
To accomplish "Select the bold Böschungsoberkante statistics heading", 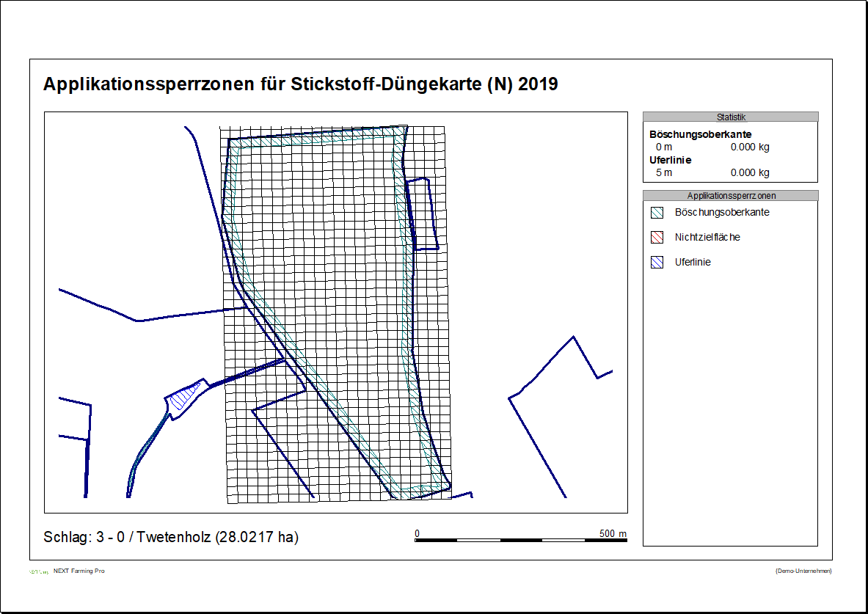I will click(x=700, y=134).
